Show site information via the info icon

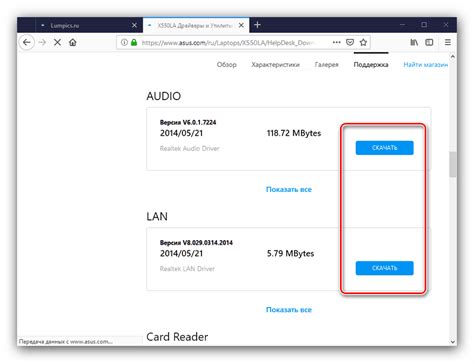pyautogui.click(x=124, y=42)
